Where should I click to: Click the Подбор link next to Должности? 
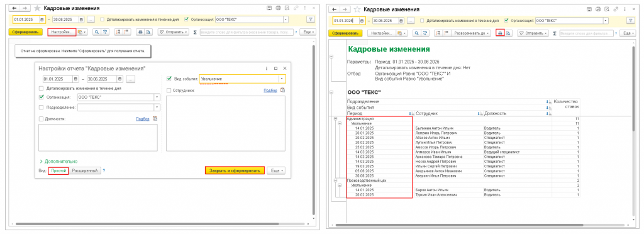142,119
